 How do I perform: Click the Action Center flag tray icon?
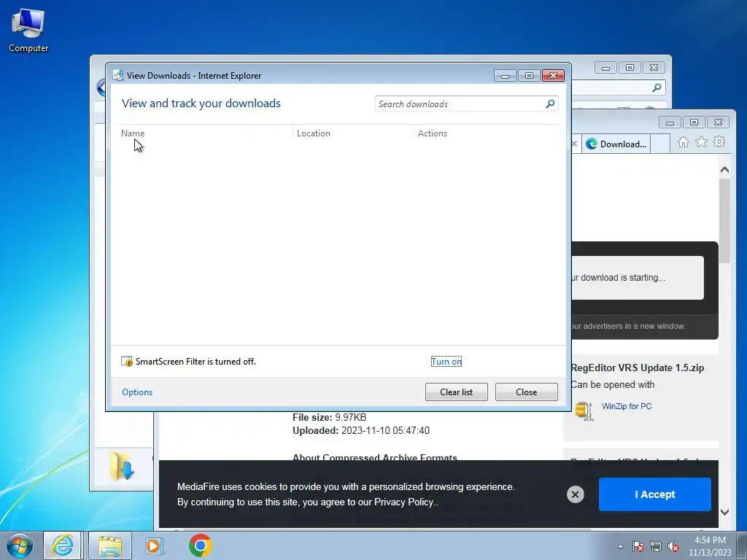tap(638, 546)
